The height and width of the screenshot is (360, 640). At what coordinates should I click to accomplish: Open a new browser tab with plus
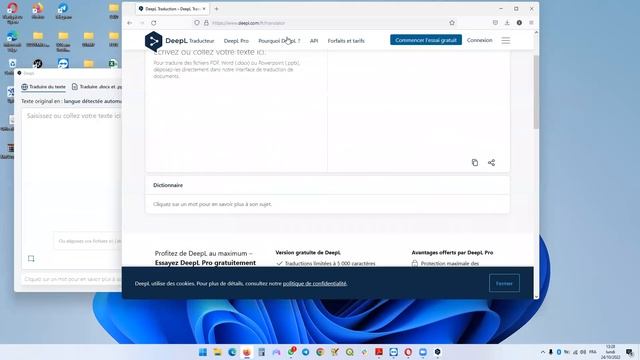pyautogui.click(x=216, y=9)
